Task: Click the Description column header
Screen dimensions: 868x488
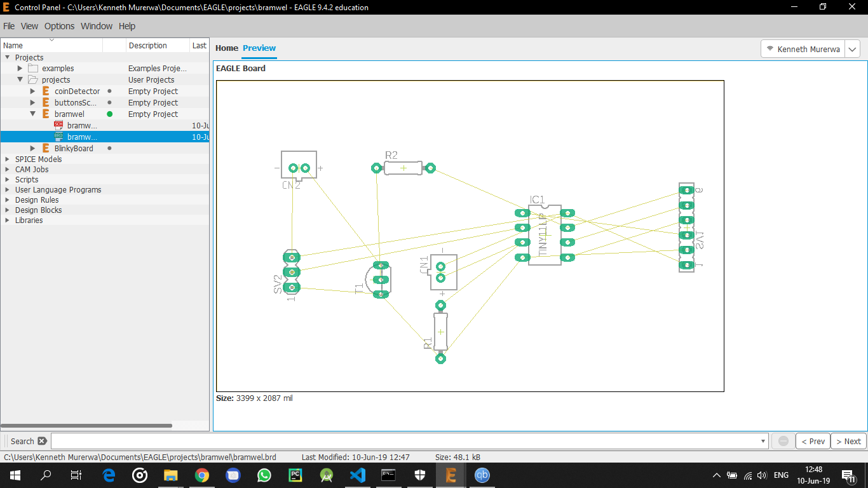Action: [158, 45]
